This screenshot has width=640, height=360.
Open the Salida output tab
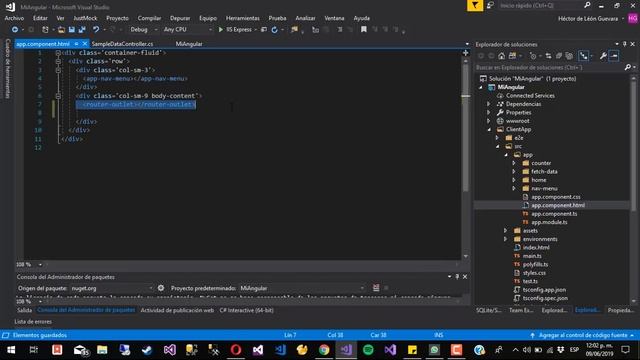[x=24, y=310]
